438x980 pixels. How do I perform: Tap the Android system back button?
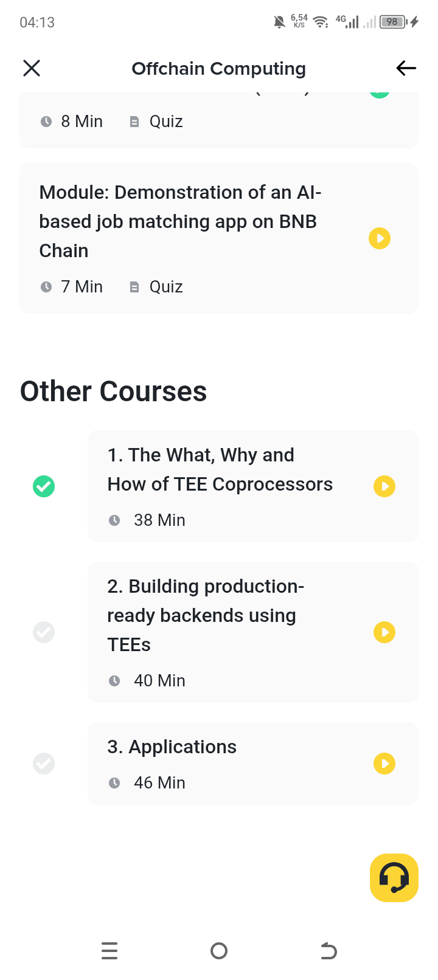tap(328, 951)
